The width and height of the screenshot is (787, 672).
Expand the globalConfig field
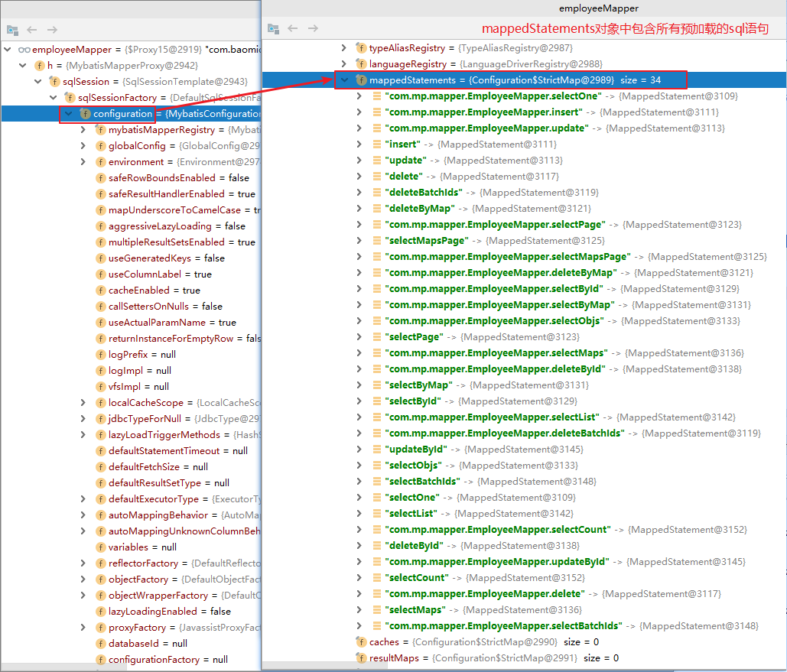coord(83,145)
